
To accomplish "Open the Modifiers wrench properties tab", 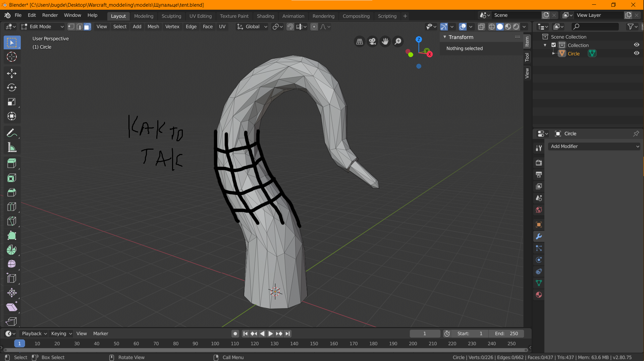I will (x=539, y=237).
